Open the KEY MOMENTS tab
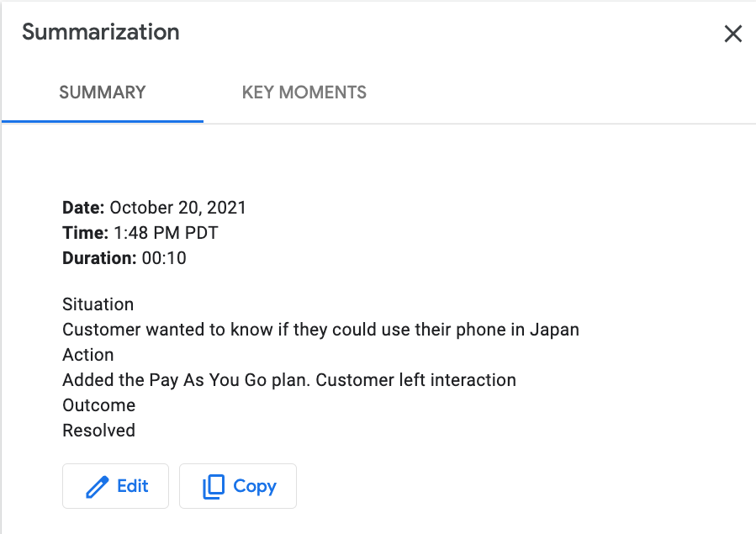Screen dimensions: 756x534 coord(304,93)
